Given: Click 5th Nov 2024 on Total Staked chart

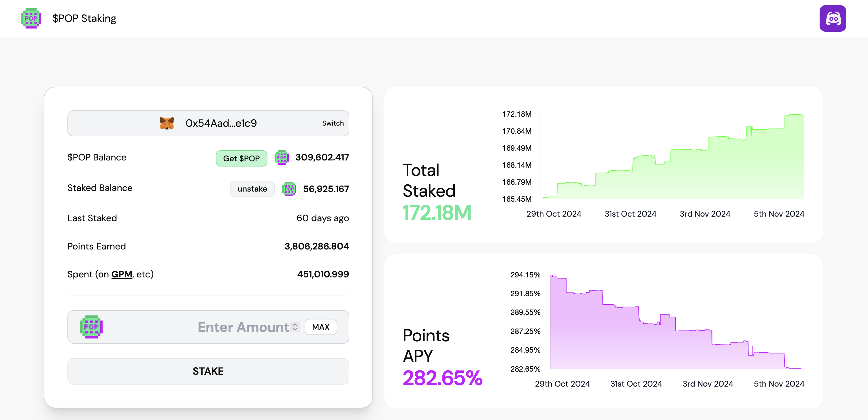Looking at the screenshot, I should tap(779, 214).
